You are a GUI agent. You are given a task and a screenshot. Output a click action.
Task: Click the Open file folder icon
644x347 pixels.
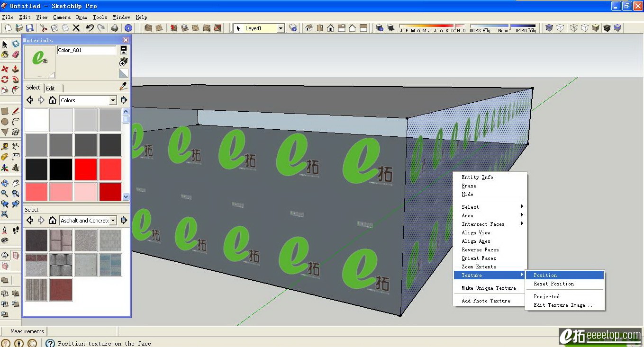(18, 28)
